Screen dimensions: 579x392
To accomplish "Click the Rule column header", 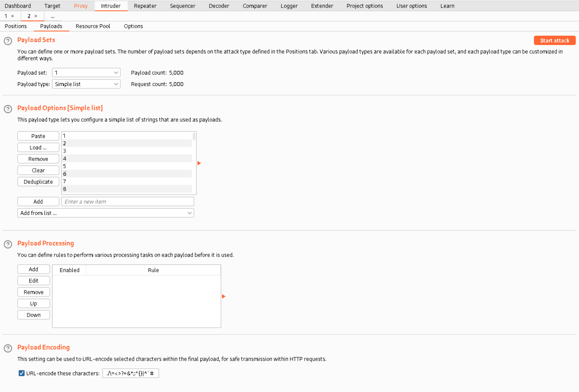I will click(x=153, y=270).
